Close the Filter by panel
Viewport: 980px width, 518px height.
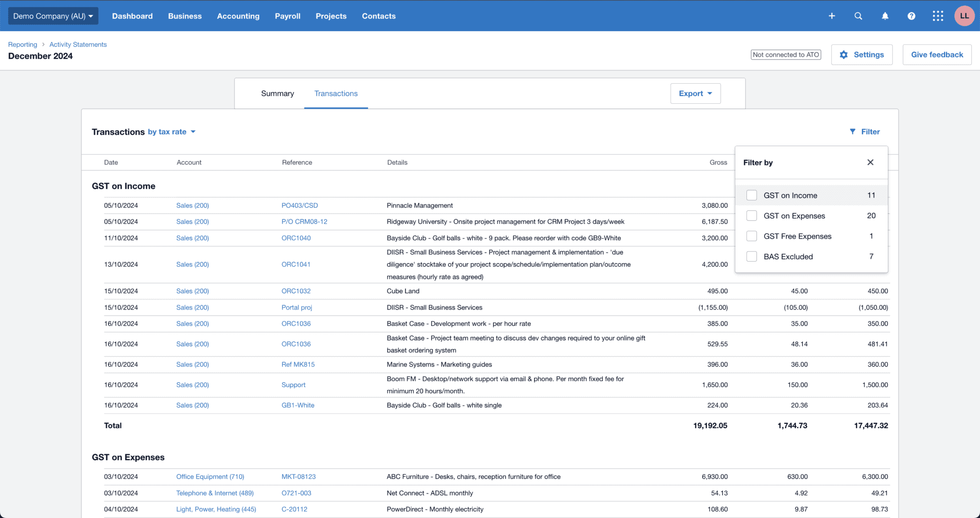[x=870, y=162]
